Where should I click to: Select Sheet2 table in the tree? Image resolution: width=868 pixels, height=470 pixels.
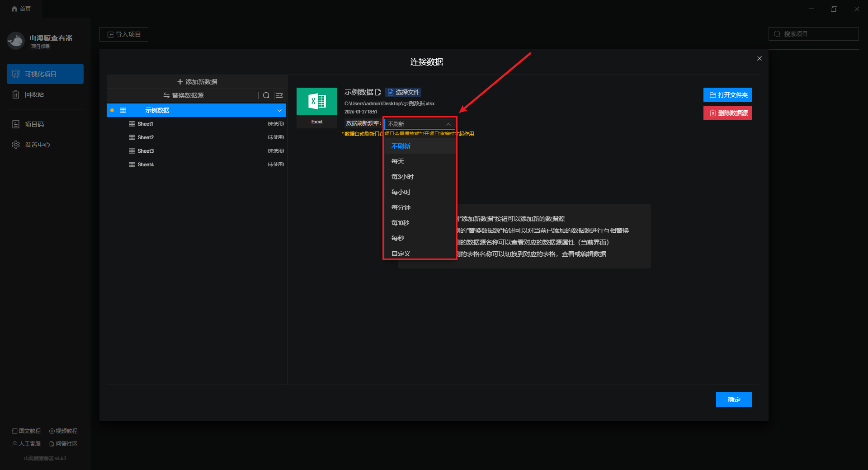tap(146, 137)
